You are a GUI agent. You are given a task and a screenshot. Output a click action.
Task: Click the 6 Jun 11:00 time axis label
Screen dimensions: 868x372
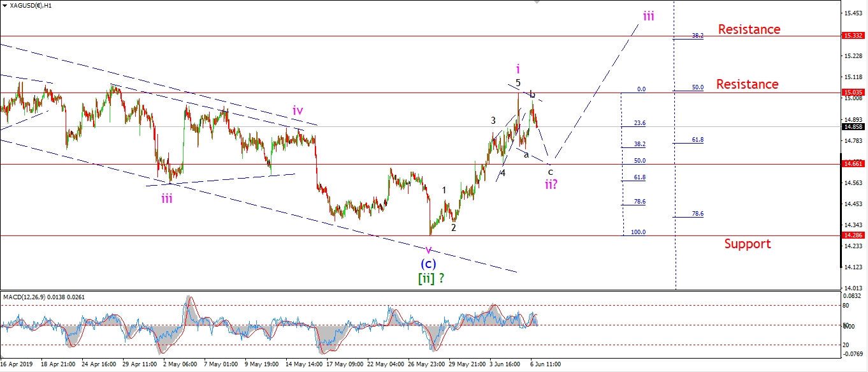tap(545, 364)
